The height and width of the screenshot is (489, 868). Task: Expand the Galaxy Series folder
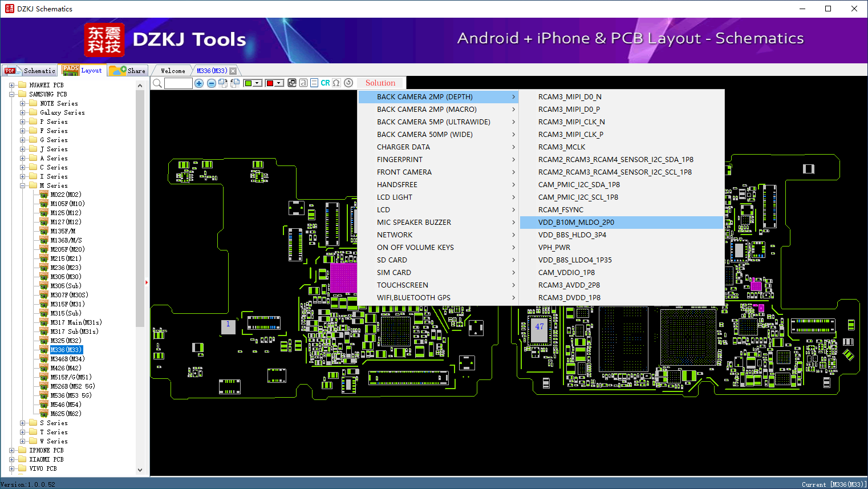[22, 112]
